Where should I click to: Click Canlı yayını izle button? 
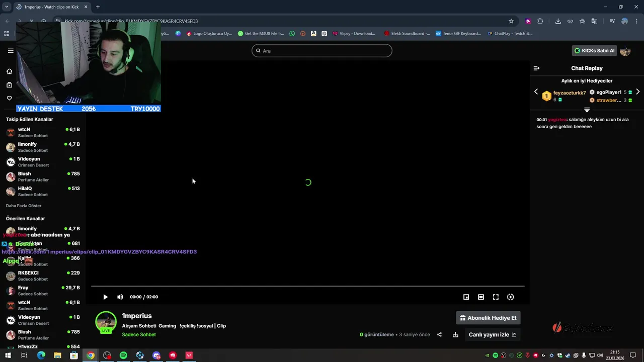click(492, 334)
